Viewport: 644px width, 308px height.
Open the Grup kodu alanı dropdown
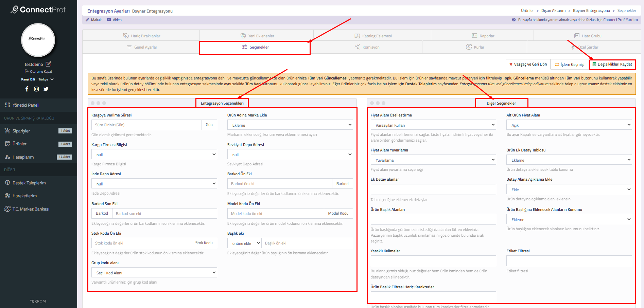(154, 273)
